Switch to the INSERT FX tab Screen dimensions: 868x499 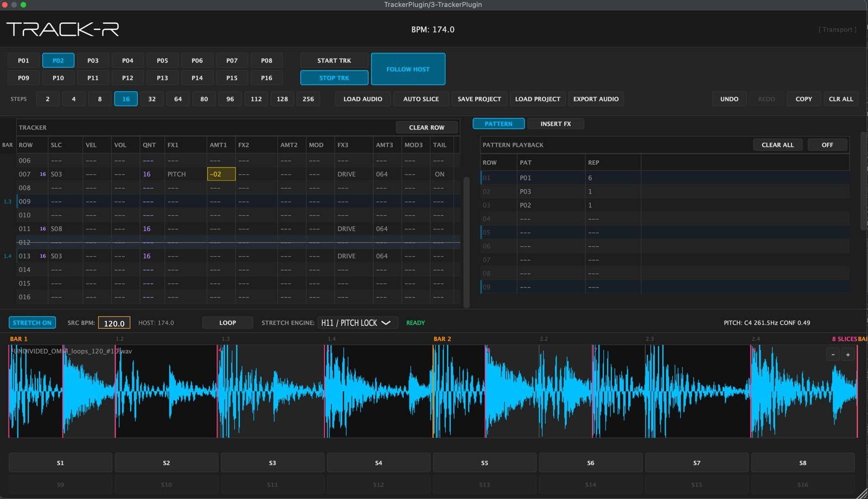click(556, 124)
